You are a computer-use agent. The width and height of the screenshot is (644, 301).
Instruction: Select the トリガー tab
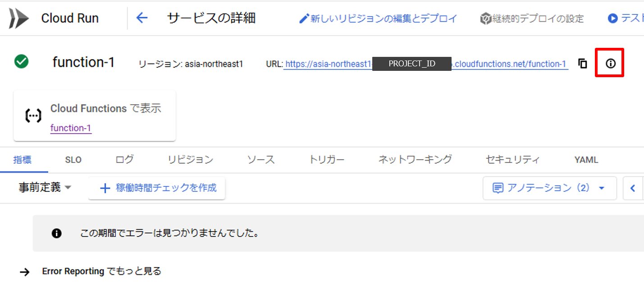(327, 160)
